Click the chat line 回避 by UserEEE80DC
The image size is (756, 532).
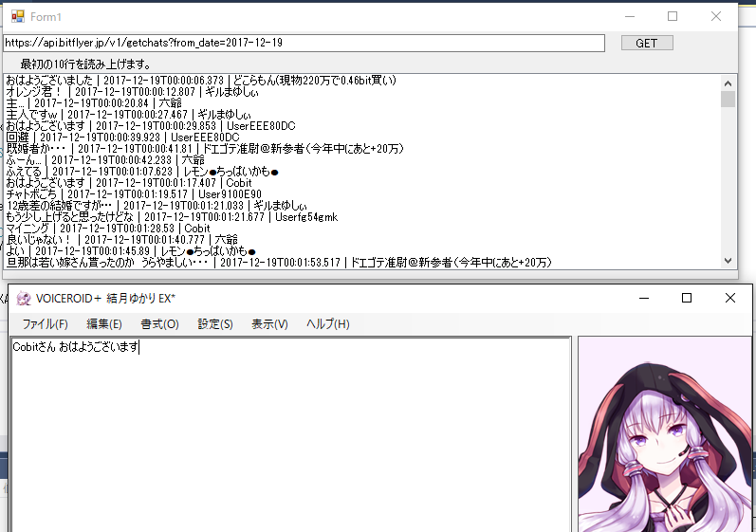(x=122, y=138)
